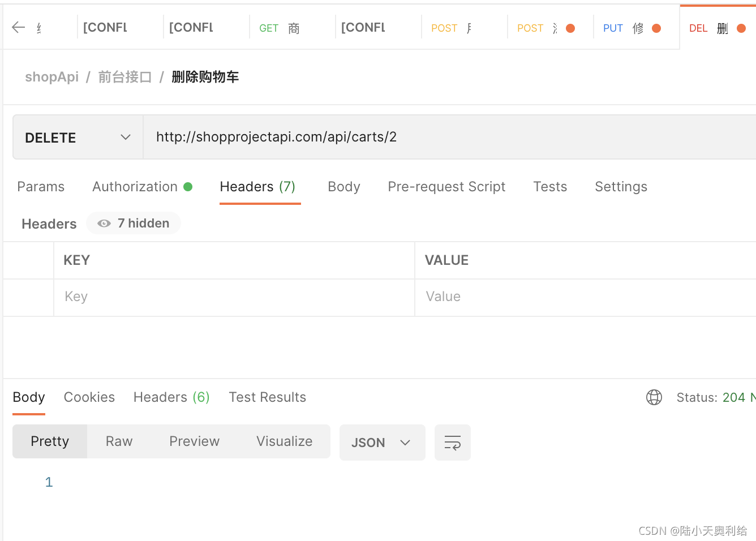Viewport: 756px width, 541px height.
Task: Open the JSON format dropdown
Action: [382, 443]
